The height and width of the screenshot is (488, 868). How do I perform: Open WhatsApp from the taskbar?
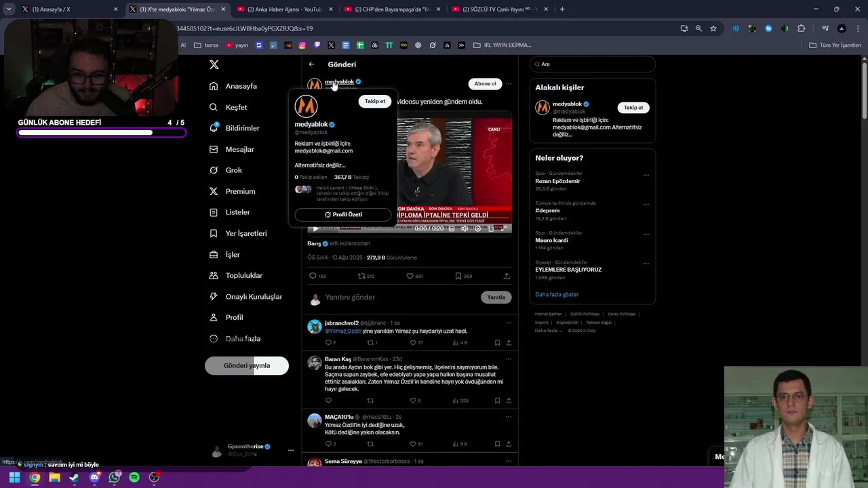(115, 477)
